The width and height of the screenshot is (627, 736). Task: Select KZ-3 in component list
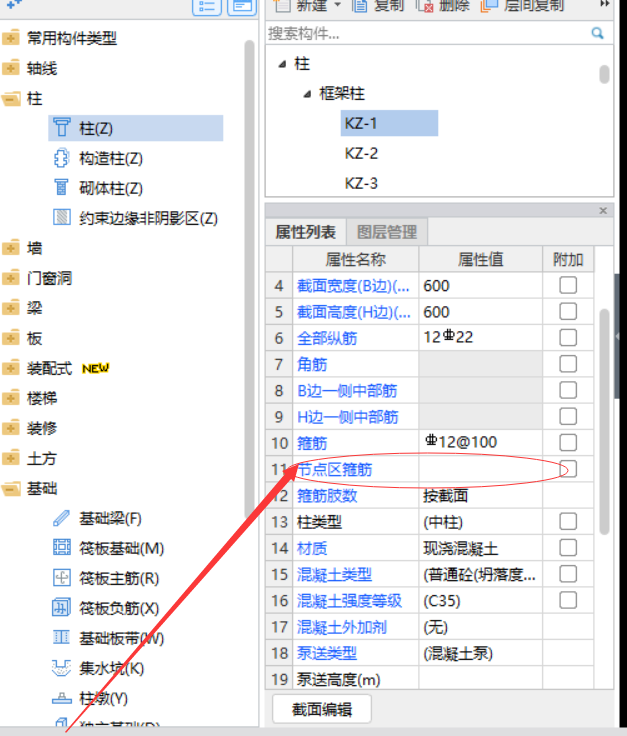(x=361, y=183)
